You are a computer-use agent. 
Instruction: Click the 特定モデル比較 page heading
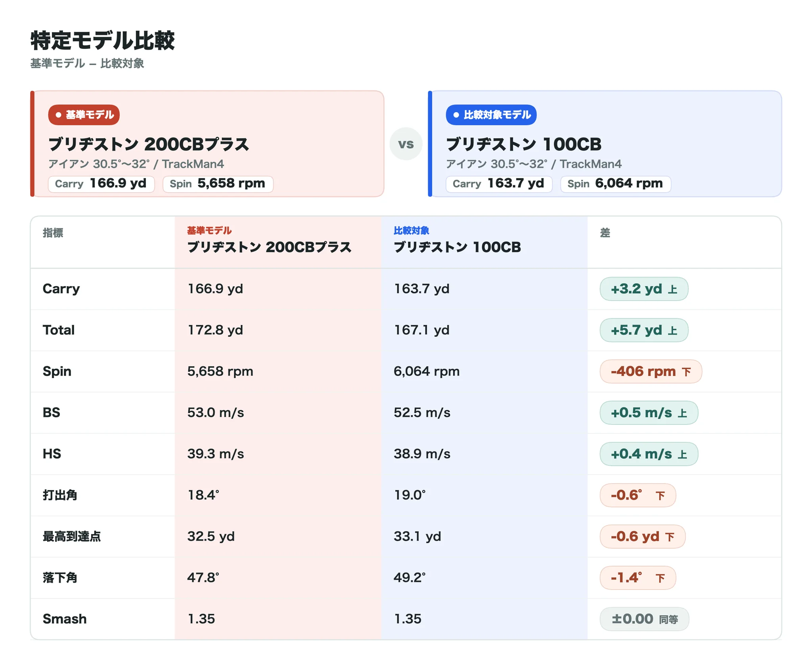[x=103, y=40]
